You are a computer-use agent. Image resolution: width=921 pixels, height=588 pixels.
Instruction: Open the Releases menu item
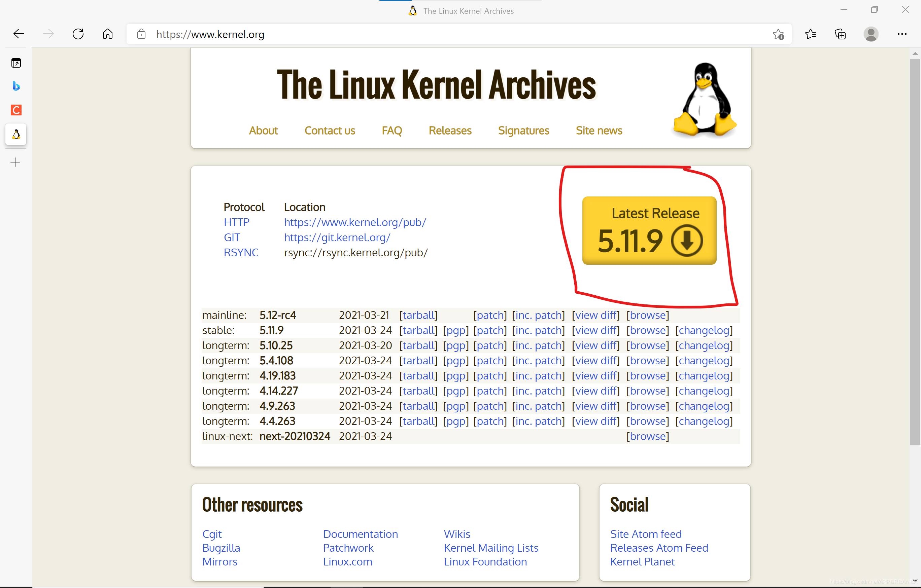(x=450, y=131)
